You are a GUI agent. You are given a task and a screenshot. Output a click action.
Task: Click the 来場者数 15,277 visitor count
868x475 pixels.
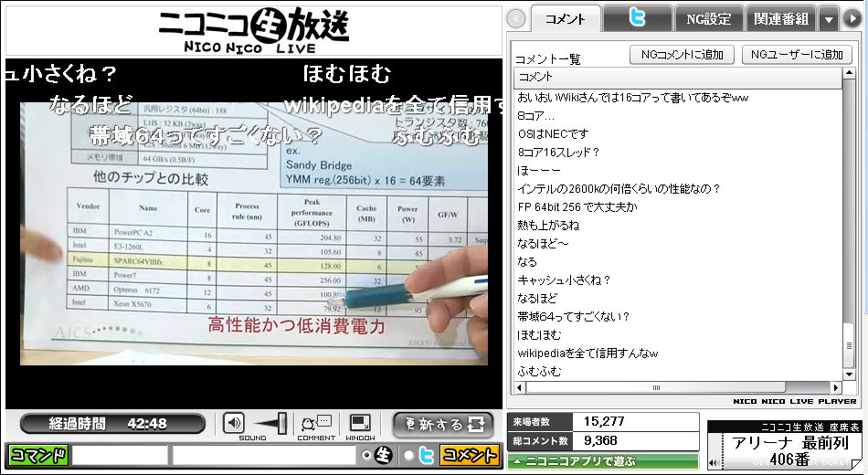[603, 422]
